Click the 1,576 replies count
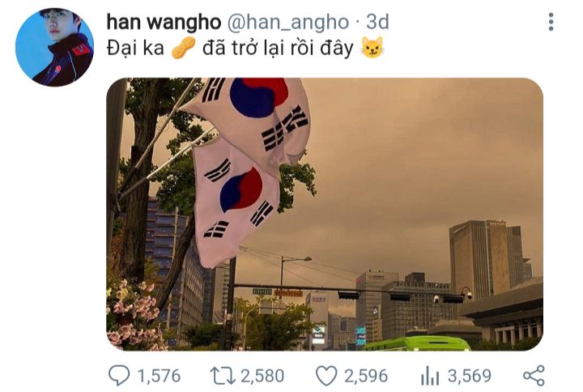583x392 pixels. 159,376
